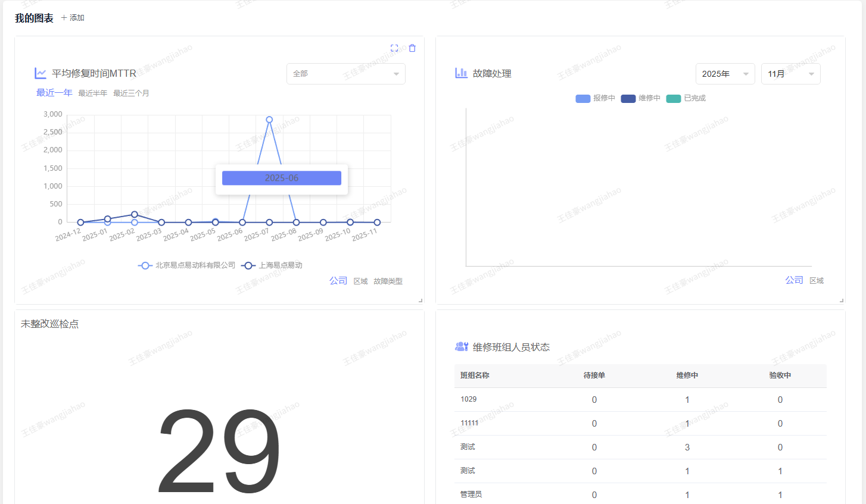The image size is (866, 504).
Task: Open the 全部 filter dropdown
Action: 345,74
